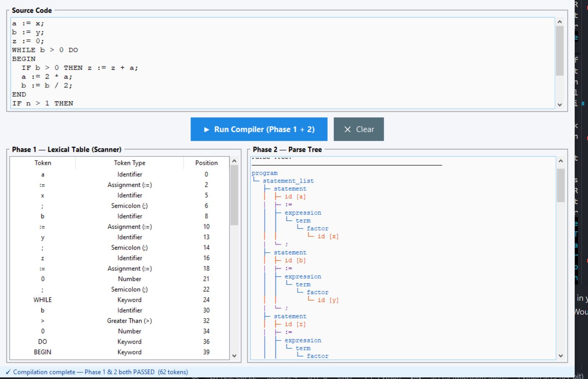This screenshot has width=588, height=379.
Task: Select the token row for identifier 'a'
Action: (120, 174)
